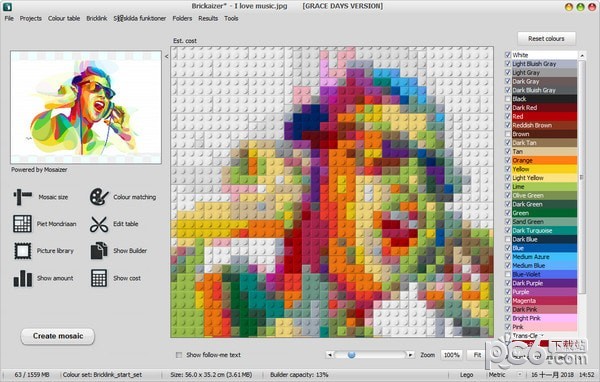Click the Show cost calculator icon
Image resolution: width=600 pixels, height=382 pixels.
[x=99, y=278]
